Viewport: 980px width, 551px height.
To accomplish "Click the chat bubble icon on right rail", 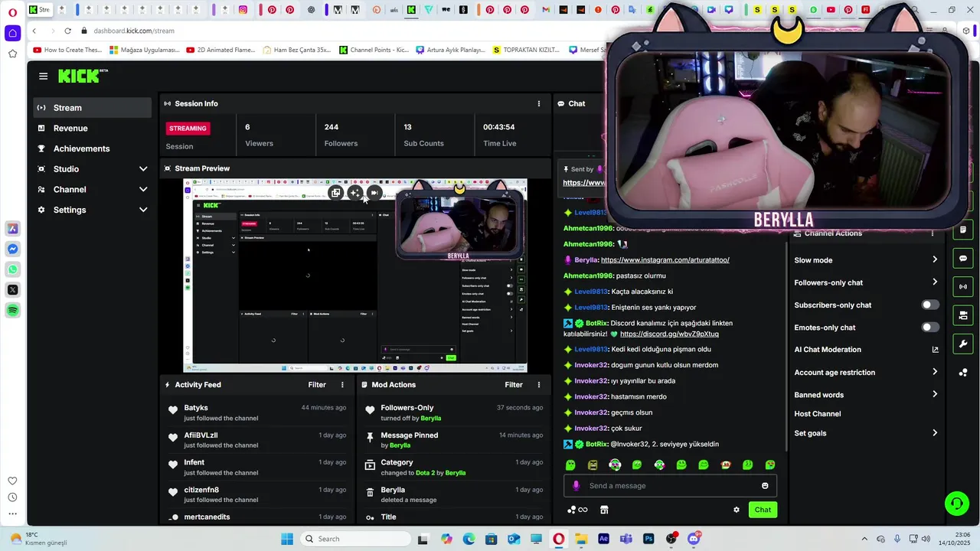I will pyautogui.click(x=963, y=259).
